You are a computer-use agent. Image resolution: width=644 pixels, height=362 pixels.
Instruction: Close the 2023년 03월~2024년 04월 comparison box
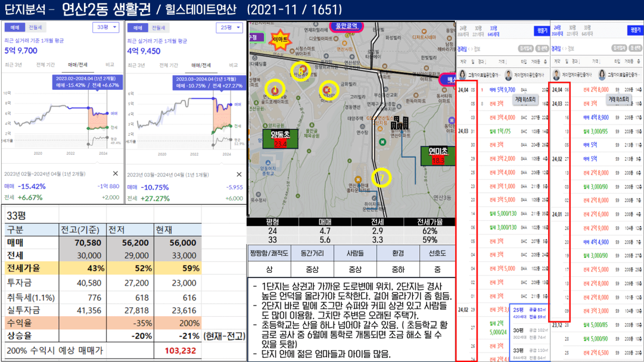coord(239,174)
